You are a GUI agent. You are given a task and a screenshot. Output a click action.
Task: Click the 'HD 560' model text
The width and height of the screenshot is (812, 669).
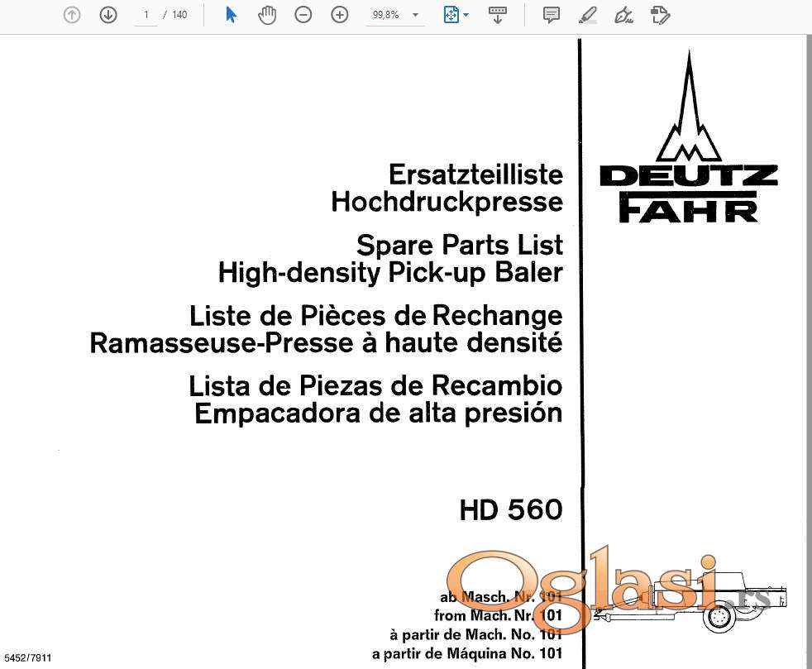click(511, 509)
